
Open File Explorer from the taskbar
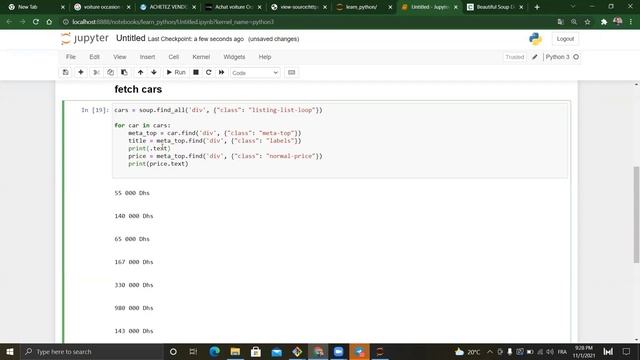pos(235,351)
